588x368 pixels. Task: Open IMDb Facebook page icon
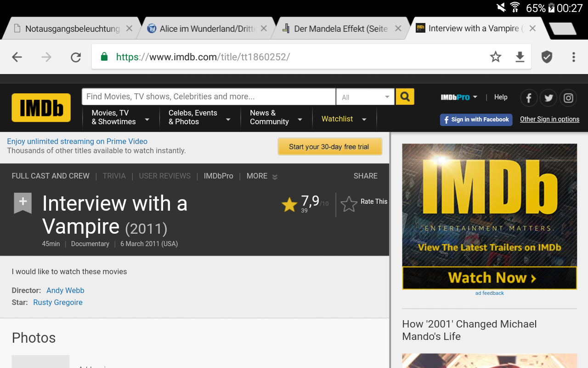point(529,98)
